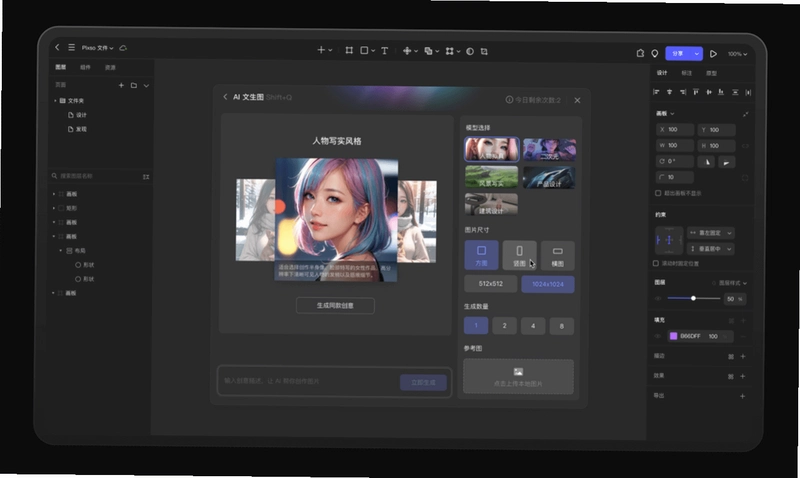This screenshot has width=800, height=478.
Task: Choose 512x512 resolution
Action: click(x=491, y=284)
